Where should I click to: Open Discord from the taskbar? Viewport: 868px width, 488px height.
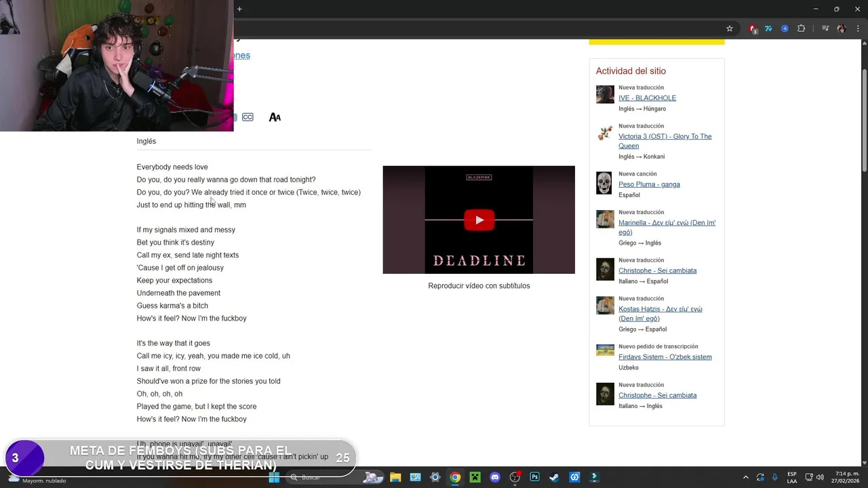coord(495,477)
